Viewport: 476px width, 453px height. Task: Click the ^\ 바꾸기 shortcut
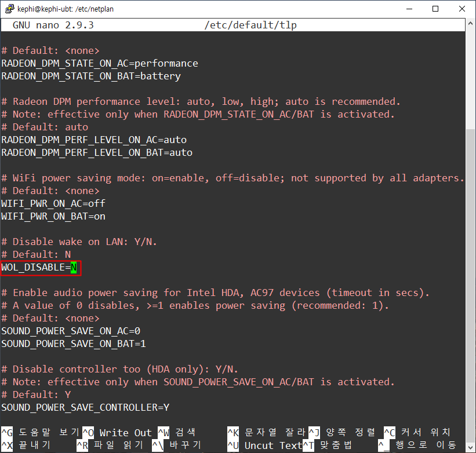tap(177, 445)
